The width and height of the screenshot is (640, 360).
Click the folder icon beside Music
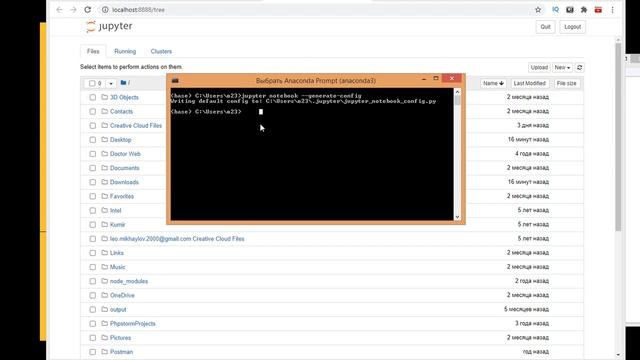click(104, 267)
